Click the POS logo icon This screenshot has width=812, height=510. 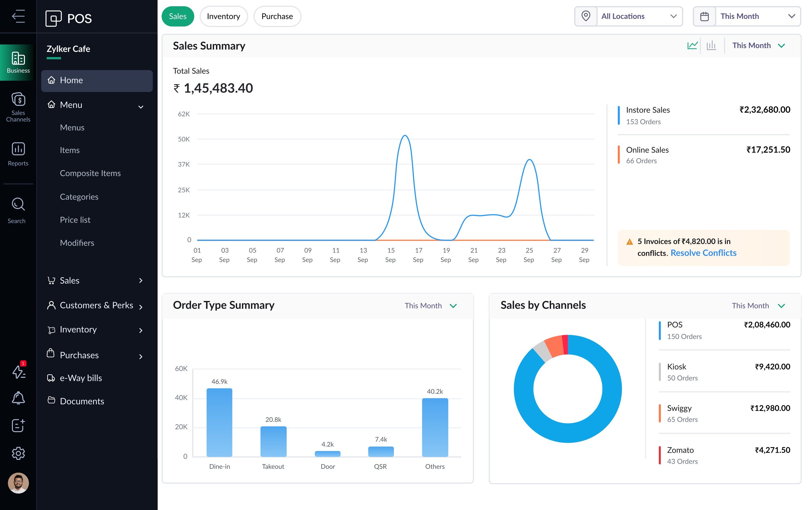(x=53, y=18)
